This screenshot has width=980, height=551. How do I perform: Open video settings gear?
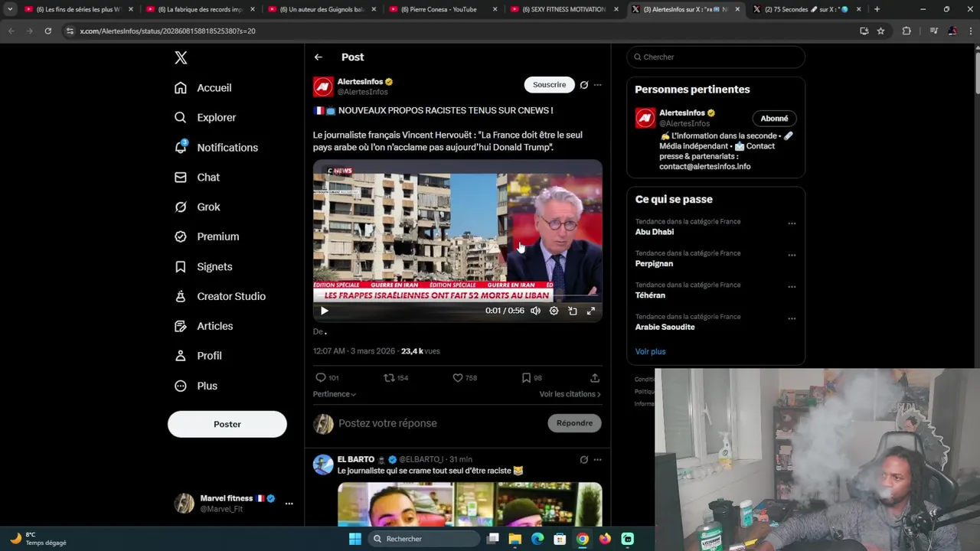click(554, 311)
